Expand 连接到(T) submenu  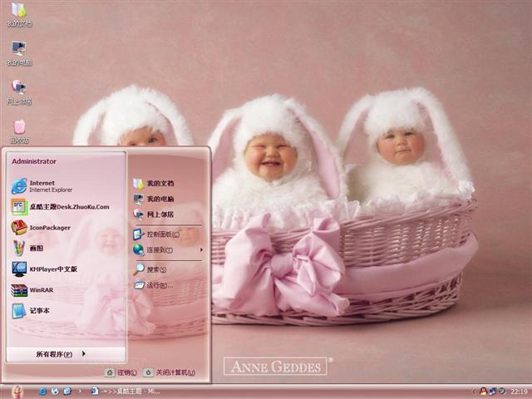click(x=168, y=250)
